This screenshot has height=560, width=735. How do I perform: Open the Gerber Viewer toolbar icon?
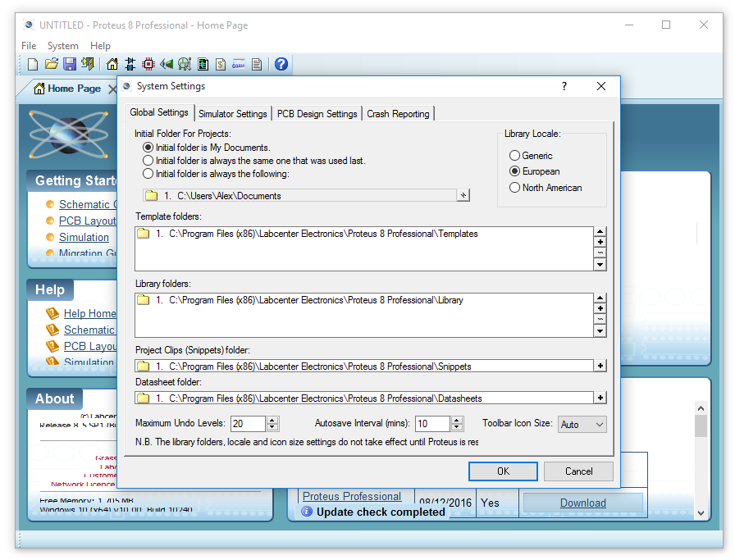point(185,64)
